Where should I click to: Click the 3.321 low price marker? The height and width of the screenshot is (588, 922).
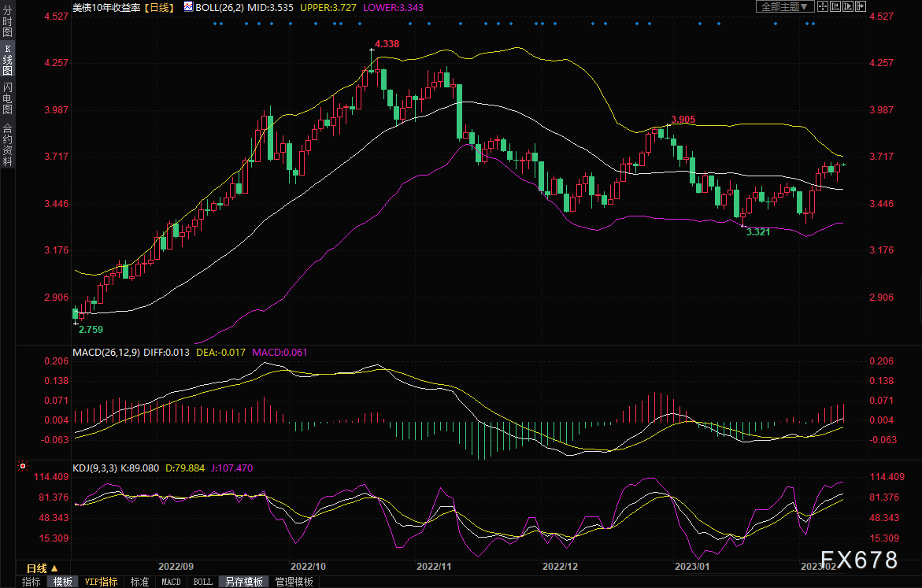click(x=758, y=231)
